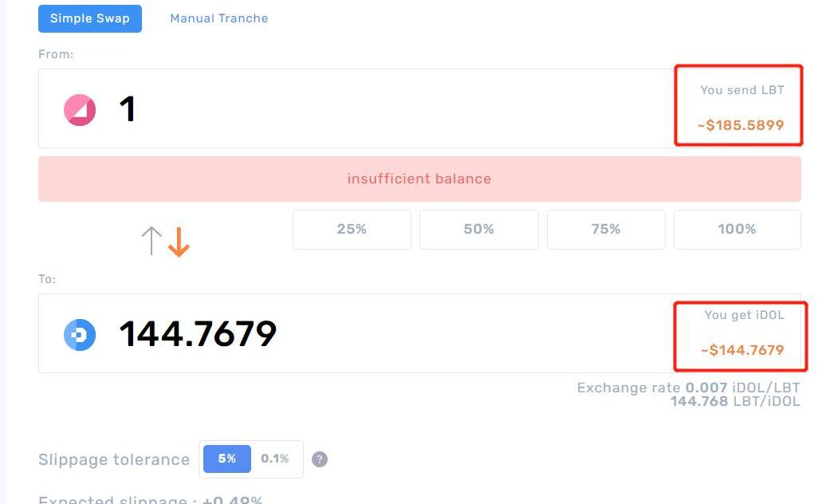Image resolution: width=826 pixels, height=504 pixels.
Task: Click the pink LBT token icon
Action: (80, 110)
